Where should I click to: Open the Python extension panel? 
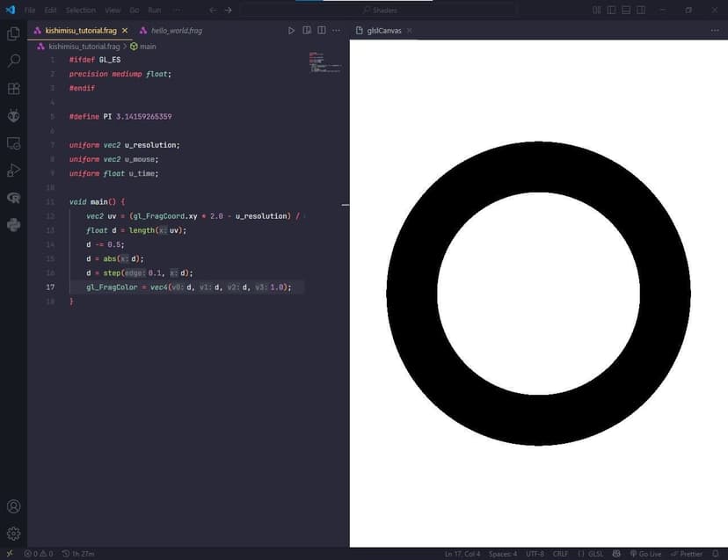point(13,225)
